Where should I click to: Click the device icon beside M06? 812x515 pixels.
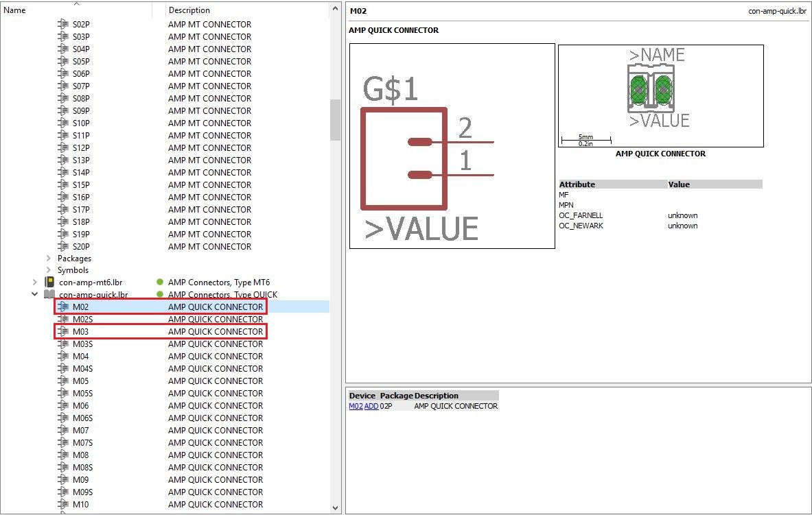(x=63, y=405)
